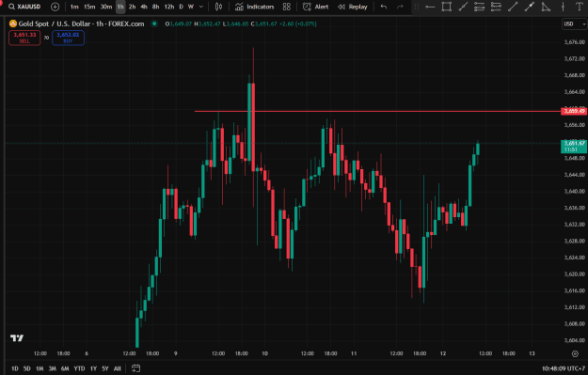
Task: Open the Go to date calendar icon
Action: pyautogui.click(x=136, y=368)
